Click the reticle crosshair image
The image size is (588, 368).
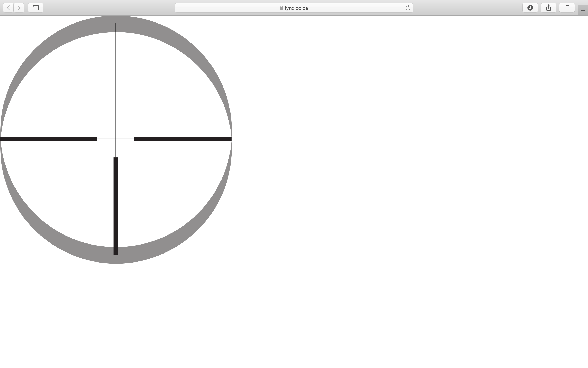click(x=116, y=139)
